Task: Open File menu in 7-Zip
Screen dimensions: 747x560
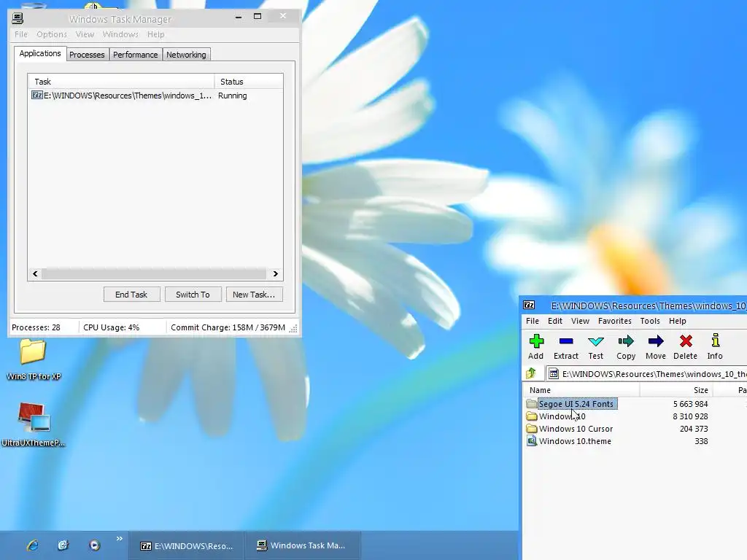Action: [x=533, y=321]
